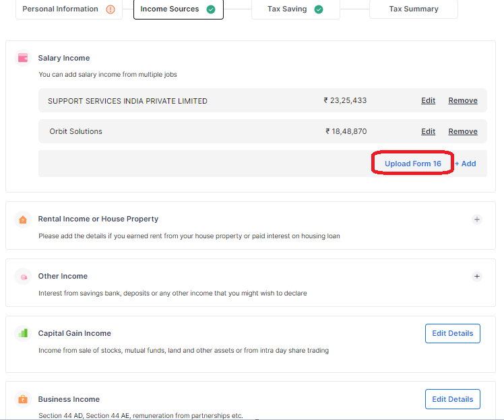This screenshot has width=504, height=420.
Task: Edit the Support Services India salary entry
Action: pyautogui.click(x=428, y=101)
